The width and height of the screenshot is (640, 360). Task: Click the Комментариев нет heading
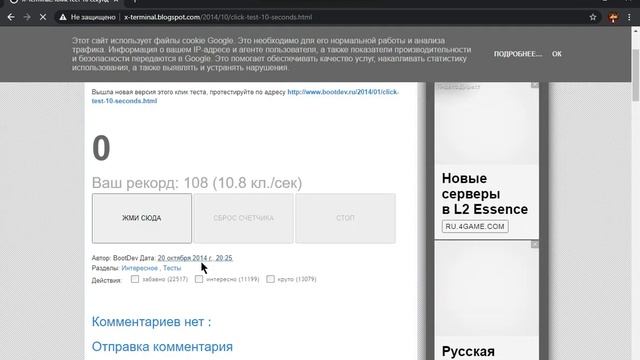[151, 322]
